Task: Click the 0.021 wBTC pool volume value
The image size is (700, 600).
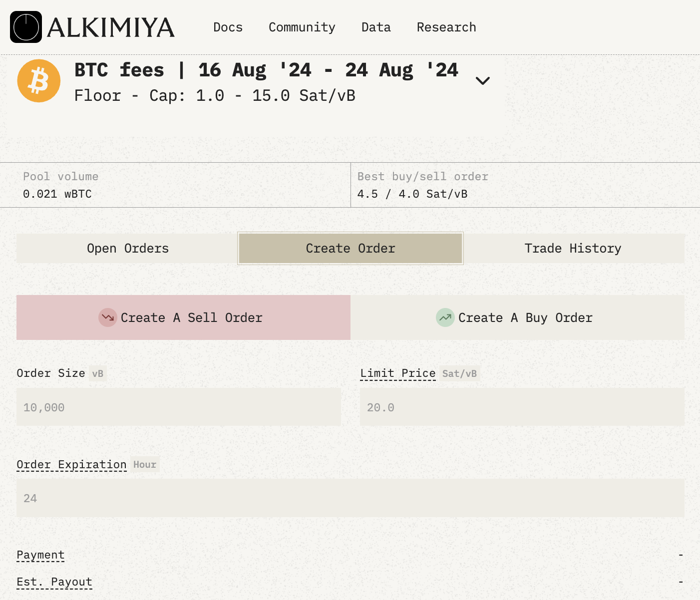Action: 57,194
